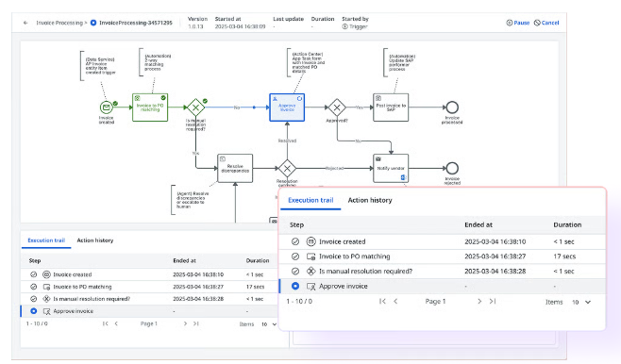Go to first page in popup pager
Viewport: 621px width, 364px height.
click(x=382, y=302)
